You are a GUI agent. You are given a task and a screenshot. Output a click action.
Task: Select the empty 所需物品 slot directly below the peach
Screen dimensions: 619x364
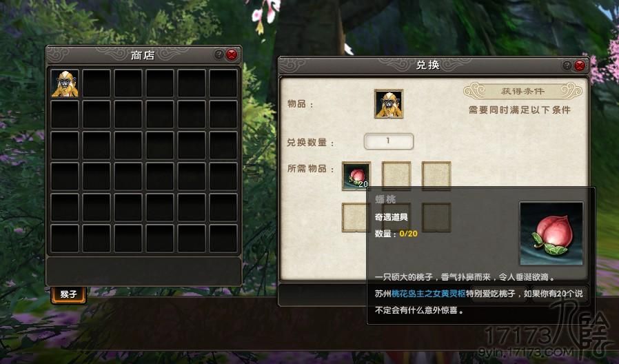coord(354,218)
